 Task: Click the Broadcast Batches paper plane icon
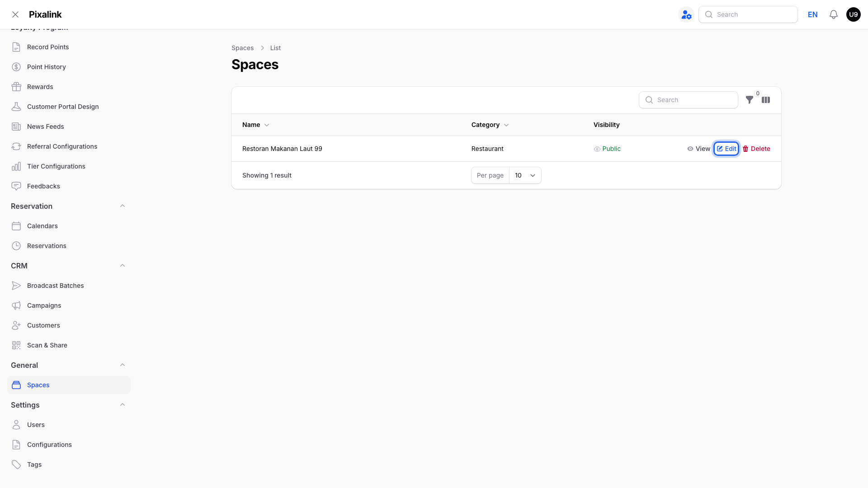click(x=16, y=286)
